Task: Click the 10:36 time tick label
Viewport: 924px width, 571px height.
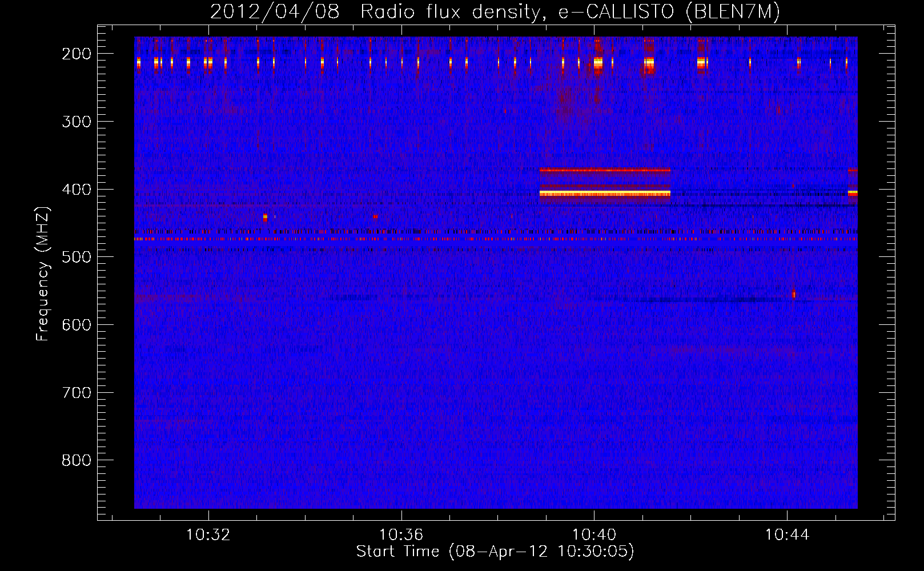Action: 401,535
